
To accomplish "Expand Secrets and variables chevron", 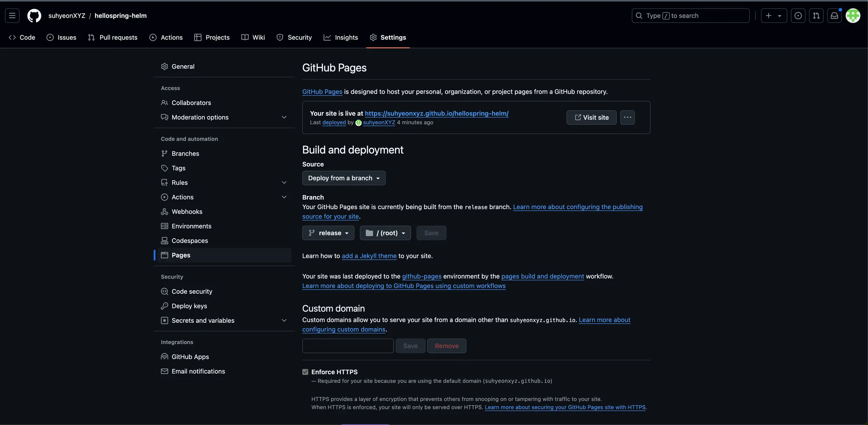I will [284, 321].
